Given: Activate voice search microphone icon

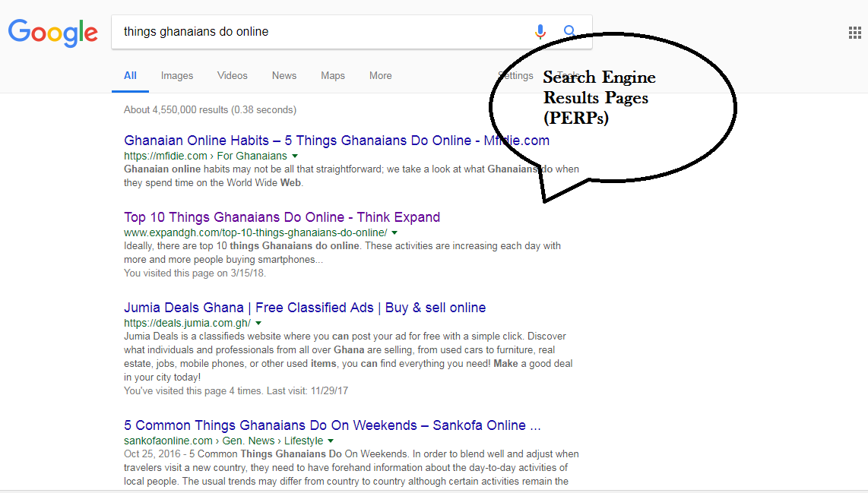Looking at the screenshot, I should [x=540, y=32].
